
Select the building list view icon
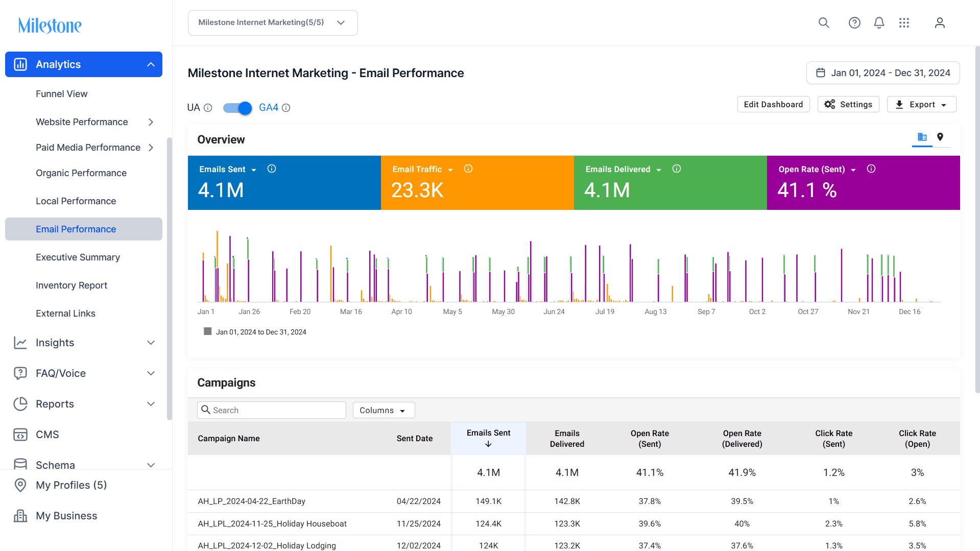922,137
